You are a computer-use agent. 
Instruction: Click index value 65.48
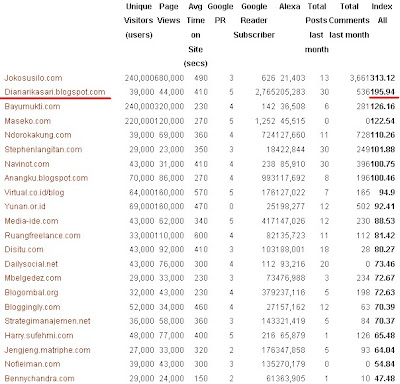[x=385, y=335]
